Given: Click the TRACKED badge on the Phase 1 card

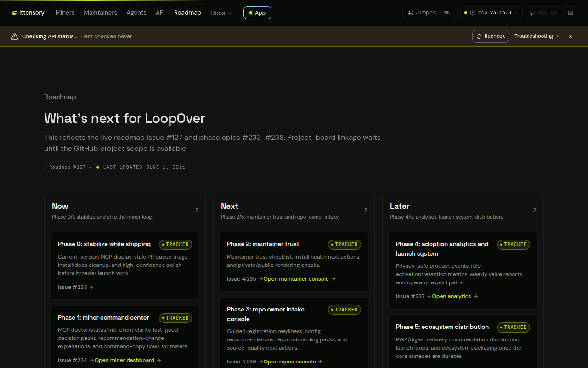Looking at the screenshot, I should (x=175, y=318).
